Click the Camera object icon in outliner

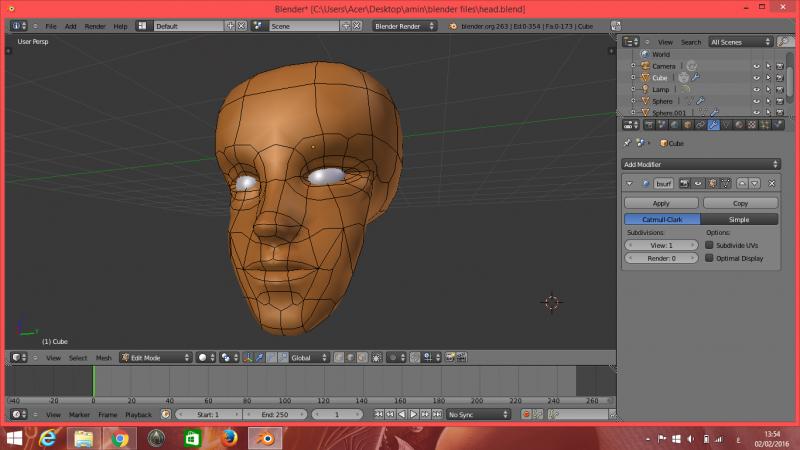pyautogui.click(x=643, y=66)
